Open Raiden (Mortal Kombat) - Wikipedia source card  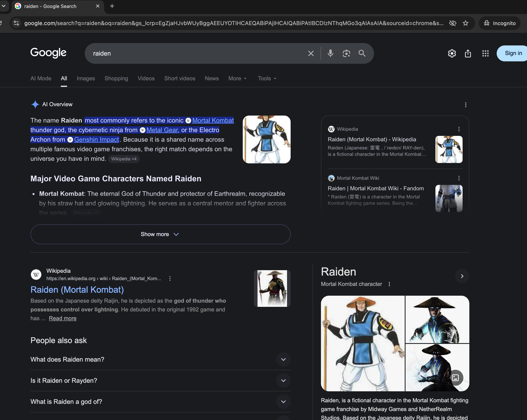click(372, 139)
